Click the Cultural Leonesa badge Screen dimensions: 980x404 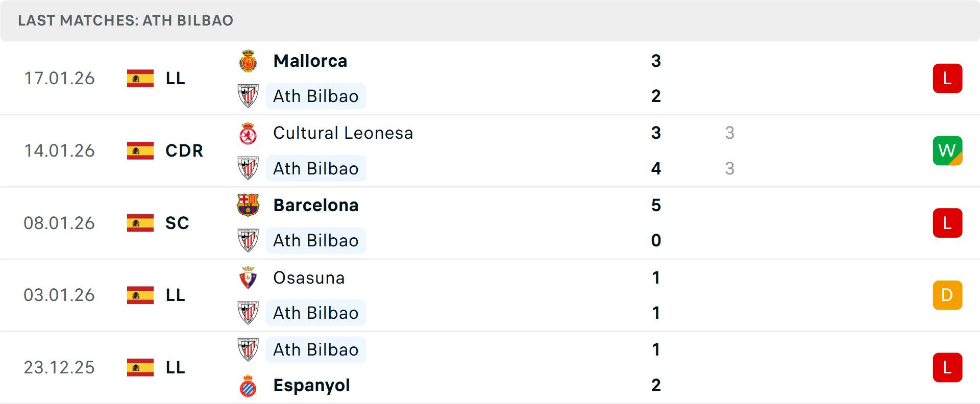[x=249, y=133]
